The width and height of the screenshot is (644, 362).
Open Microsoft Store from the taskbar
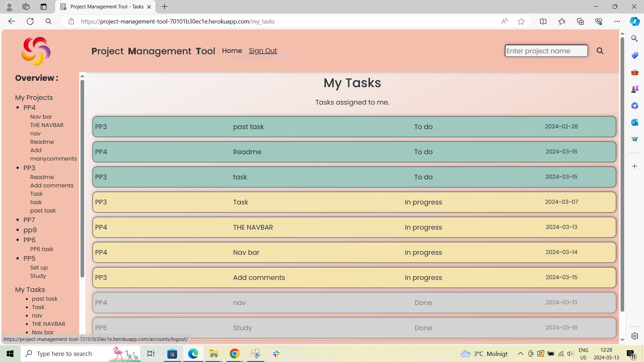click(172, 353)
